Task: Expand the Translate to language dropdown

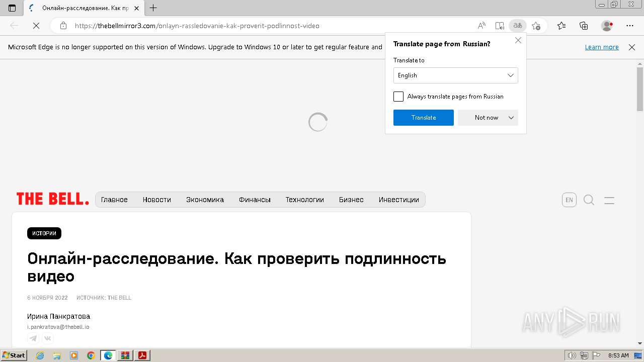Action: point(456,75)
